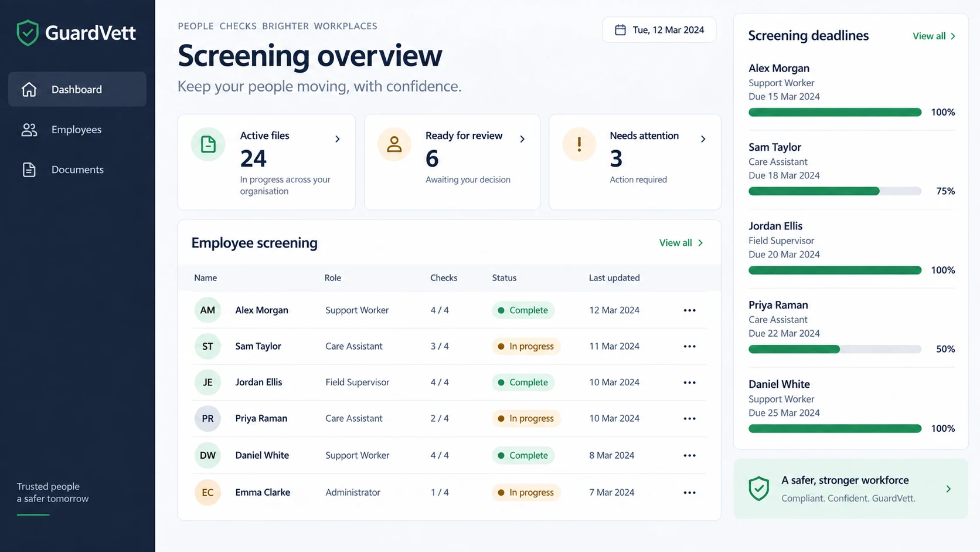The width and height of the screenshot is (980, 552).
Task: Click the Emma Clarke name in the table
Action: [x=263, y=492]
